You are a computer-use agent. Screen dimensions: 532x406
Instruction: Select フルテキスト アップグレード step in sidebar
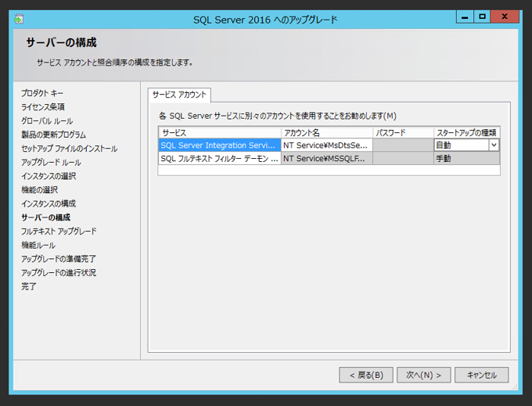pos(59,232)
